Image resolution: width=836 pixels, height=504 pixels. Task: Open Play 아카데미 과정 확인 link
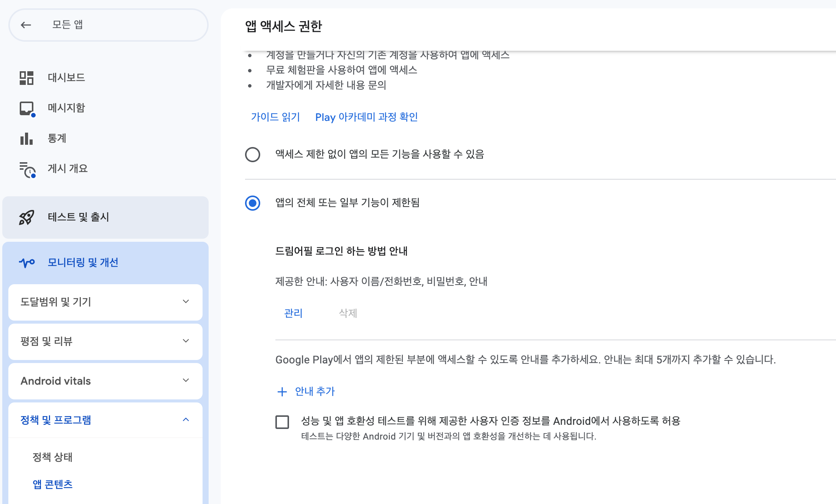(366, 117)
